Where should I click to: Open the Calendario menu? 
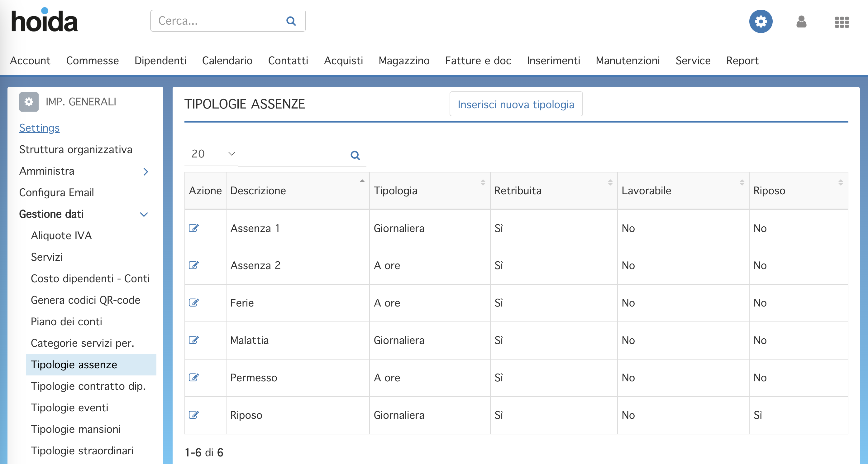point(227,61)
